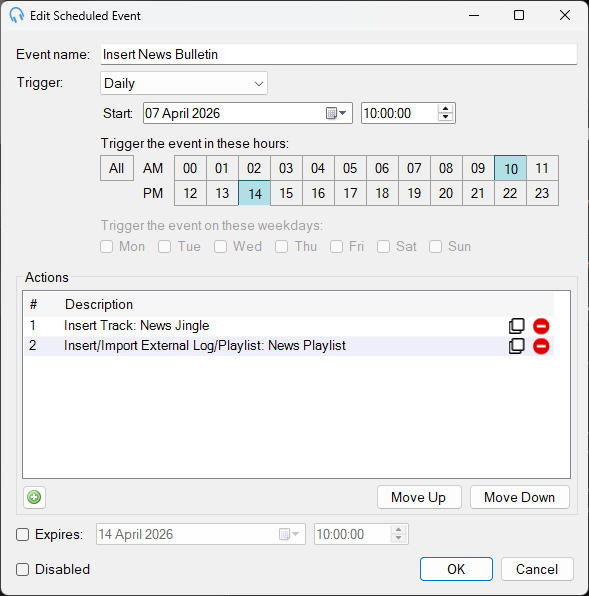Image resolution: width=589 pixels, height=596 pixels.
Task: Toggle hour 22 trigger
Action: pos(510,193)
